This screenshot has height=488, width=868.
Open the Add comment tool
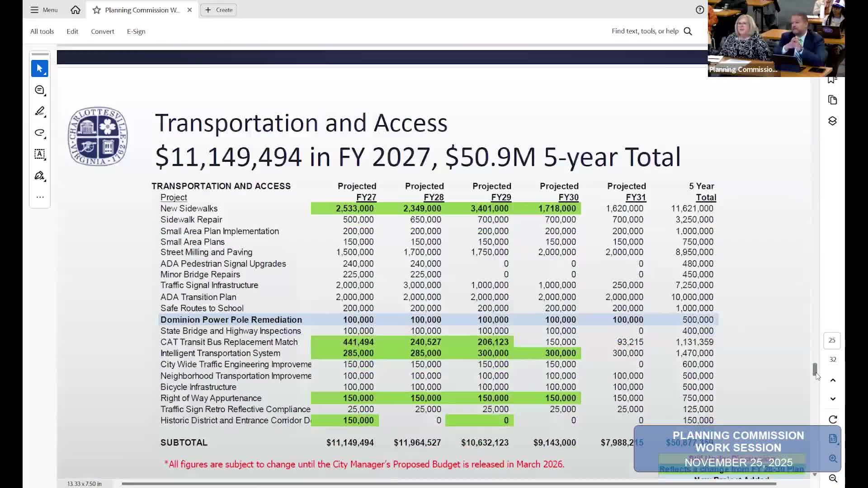click(x=40, y=90)
